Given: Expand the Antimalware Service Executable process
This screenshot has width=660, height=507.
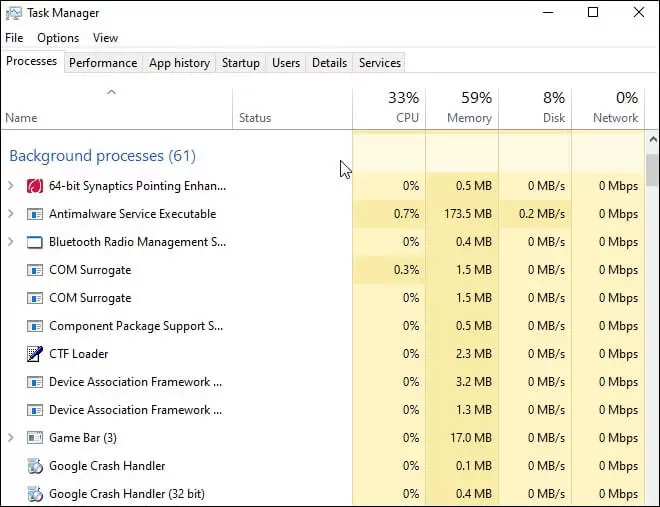Looking at the screenshot, I should [x=11, y=214].
